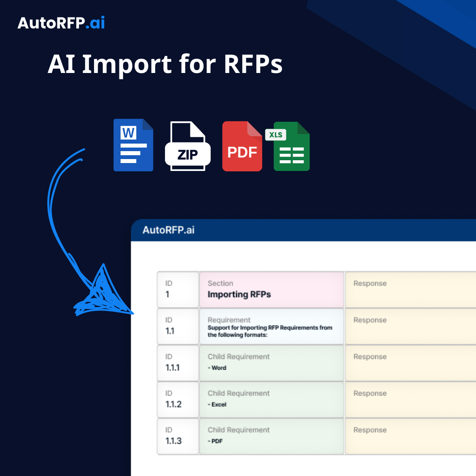The height and width of the screenshot is (476, 476).
Task: Click the ID 1.1.3 cell
Action: 178,436
